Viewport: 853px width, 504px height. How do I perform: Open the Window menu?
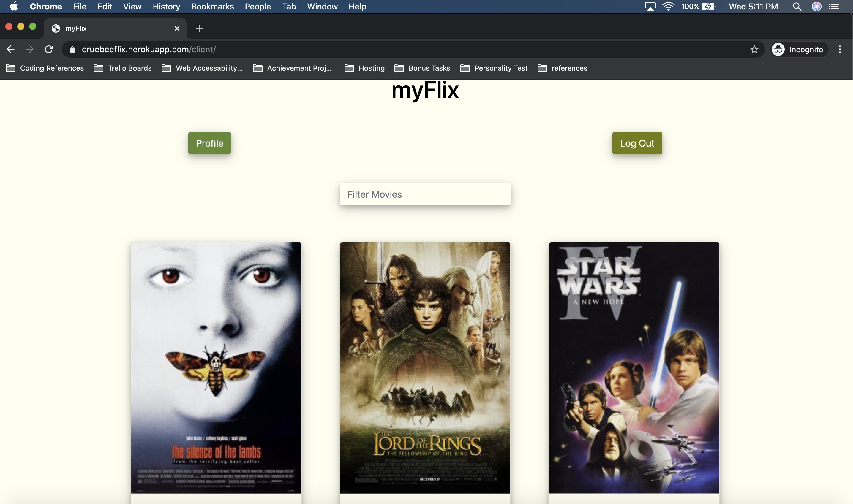click(322, 7)
